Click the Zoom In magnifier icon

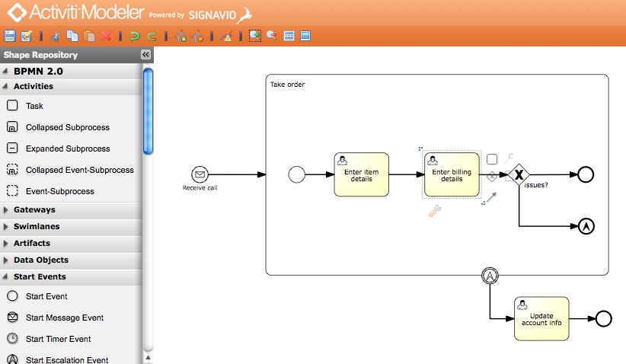[255, 36]
